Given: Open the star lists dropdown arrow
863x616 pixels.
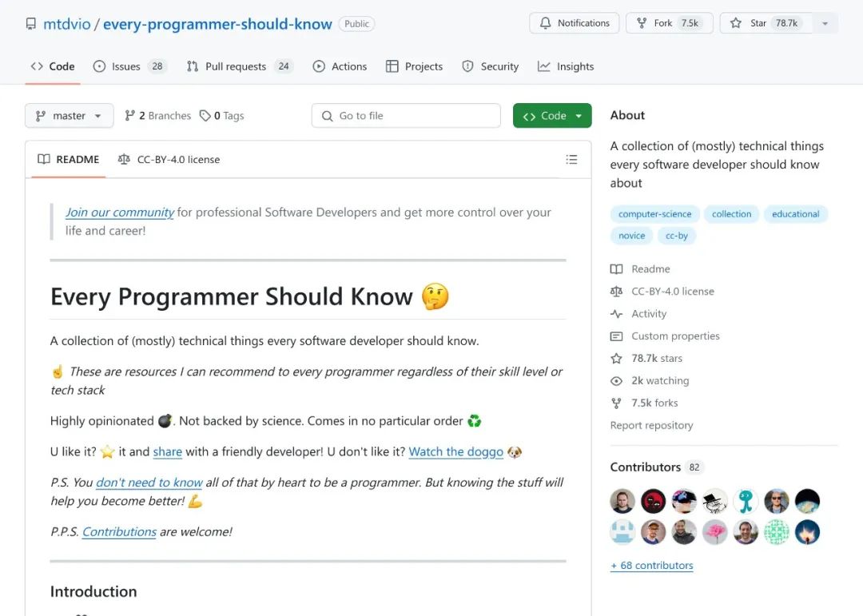Looking at the screenshot, I should coord(825,23).
